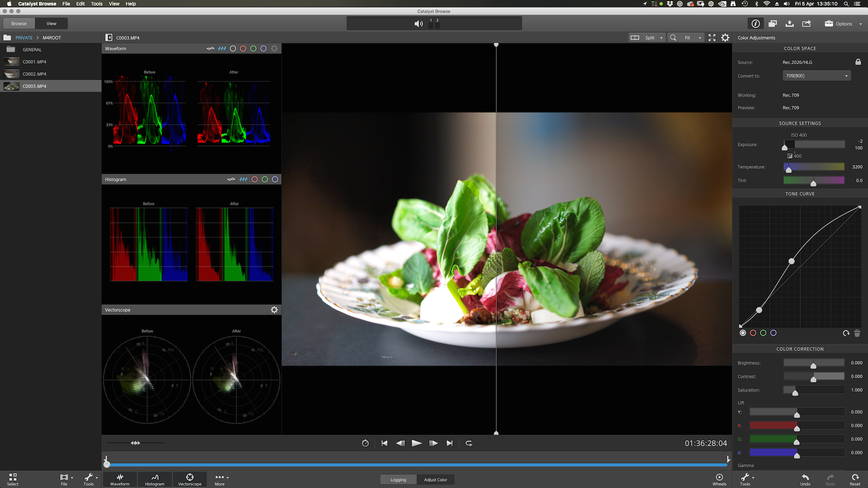Click the audio speaker icon
Screen dimensions: 868x488
tap(419, 23)
